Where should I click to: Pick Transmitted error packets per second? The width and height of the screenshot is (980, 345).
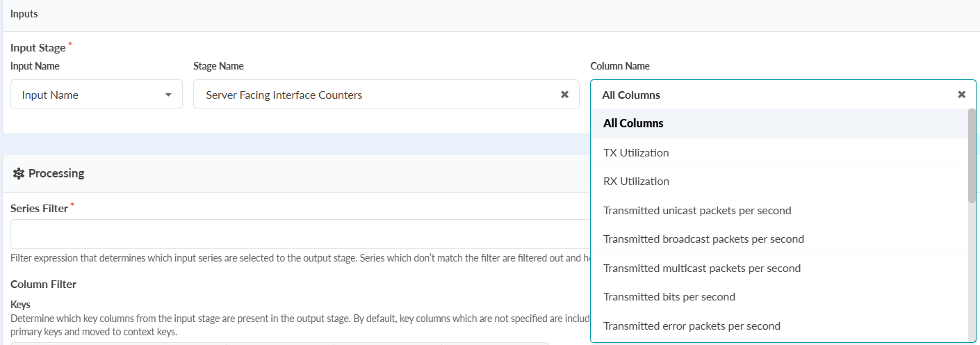[x=692, y=326]
